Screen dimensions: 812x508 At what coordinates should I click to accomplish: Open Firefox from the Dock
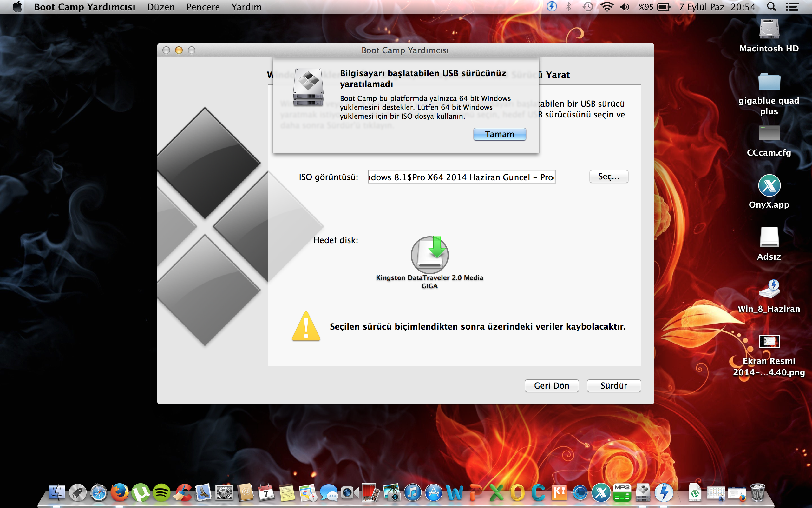120,493
